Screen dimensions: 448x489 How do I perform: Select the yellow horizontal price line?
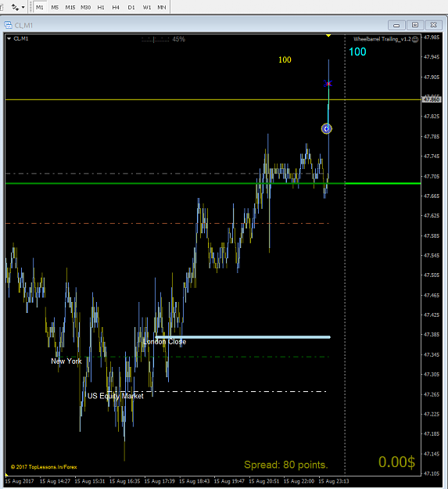[x=213, y=99]
